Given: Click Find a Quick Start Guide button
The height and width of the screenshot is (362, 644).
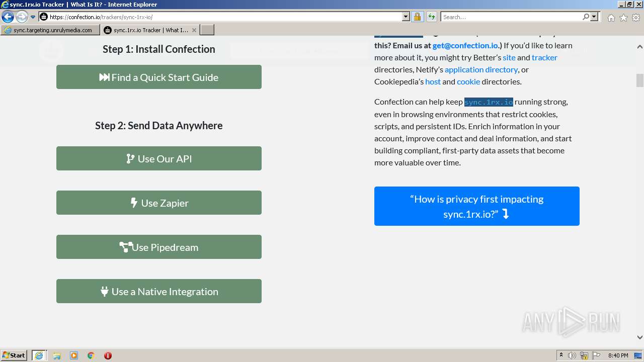Looking at the screenshot, I should coord(159,77).
